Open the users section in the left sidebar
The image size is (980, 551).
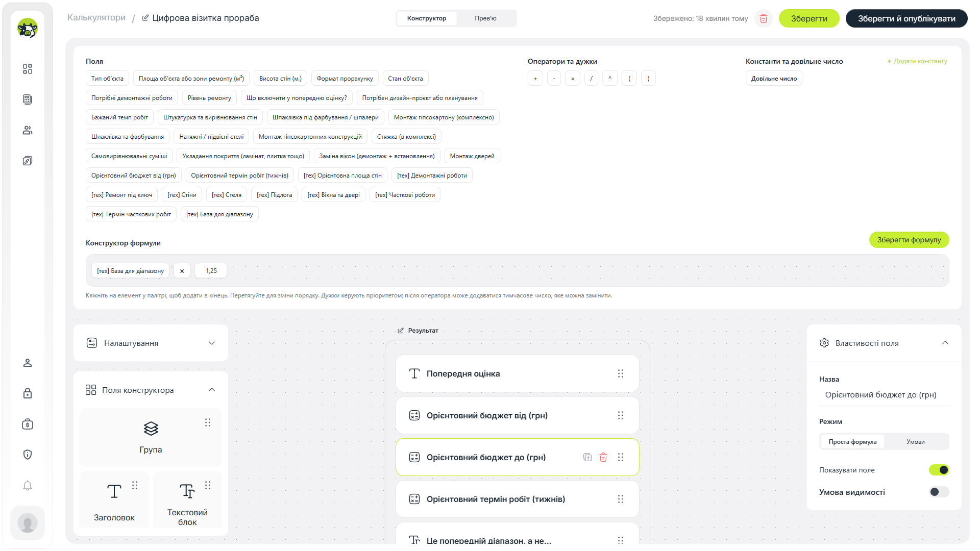pos(28,130)
